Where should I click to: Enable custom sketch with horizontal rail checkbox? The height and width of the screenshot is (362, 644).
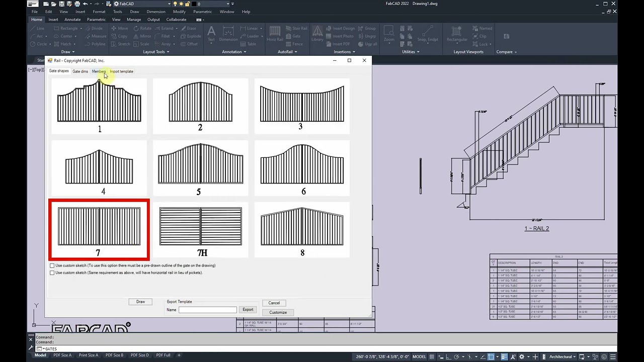coord(52,273)
